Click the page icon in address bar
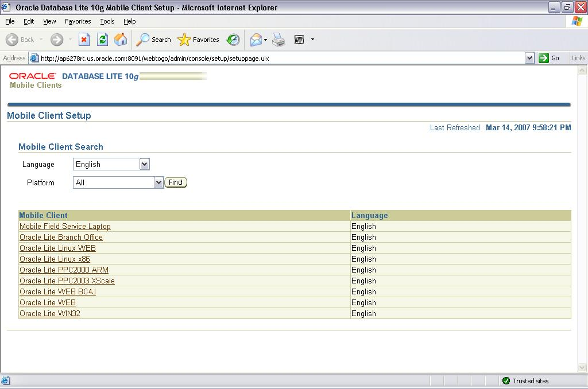Image resolution: width=588 pixels, height=389 pixels. point(34,58)
